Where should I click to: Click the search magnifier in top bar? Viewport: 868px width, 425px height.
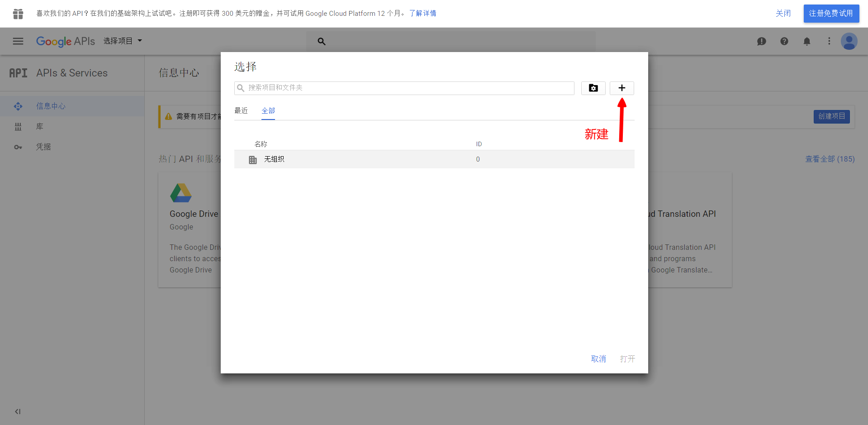(x=322, y=41)
